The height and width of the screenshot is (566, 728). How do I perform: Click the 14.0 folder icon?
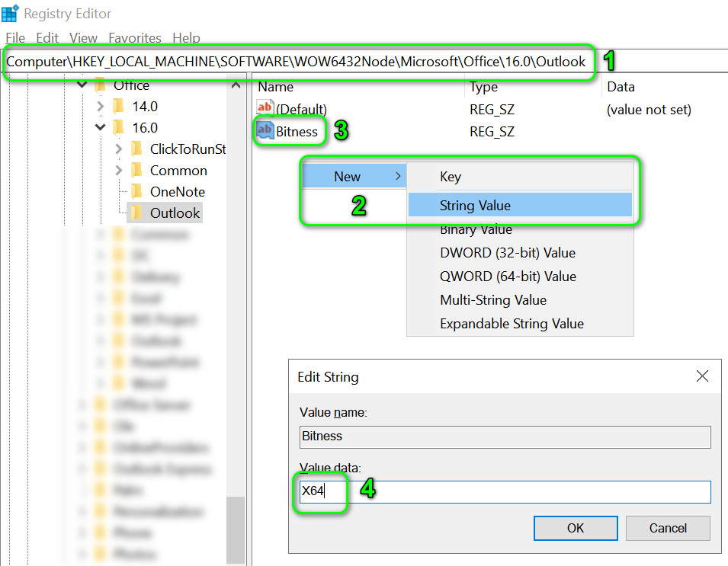[119, 106]
